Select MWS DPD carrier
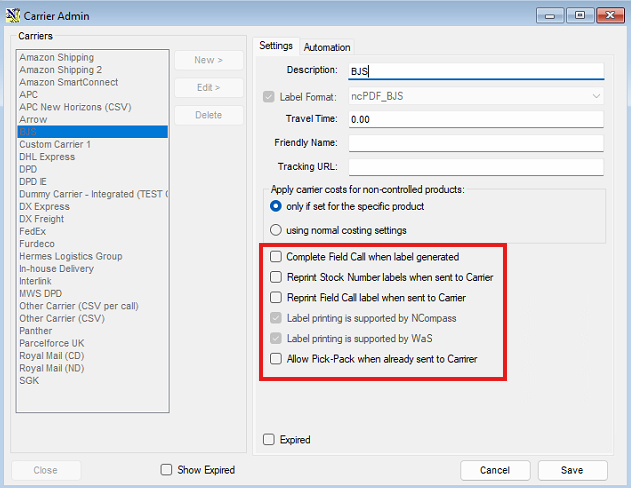 [93, 294]
